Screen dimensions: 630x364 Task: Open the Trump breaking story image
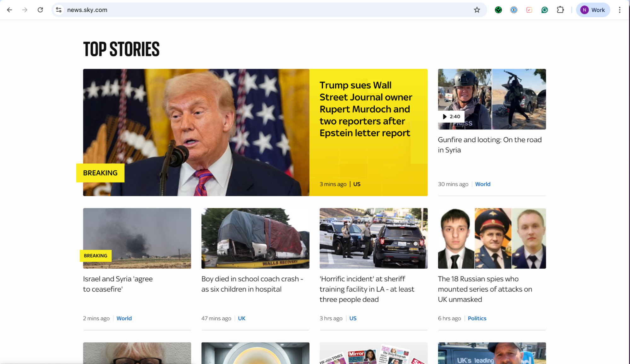tap(196, 132)
